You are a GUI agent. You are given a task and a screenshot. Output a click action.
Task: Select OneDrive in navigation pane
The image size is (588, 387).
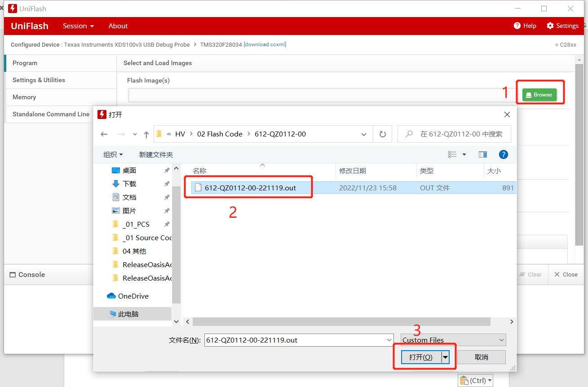(133, 296)
